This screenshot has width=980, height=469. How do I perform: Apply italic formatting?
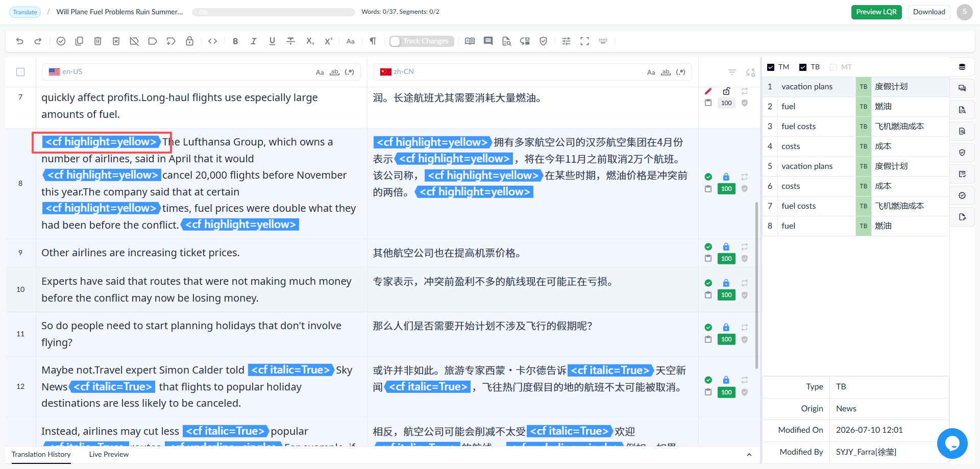coord(254,41)
